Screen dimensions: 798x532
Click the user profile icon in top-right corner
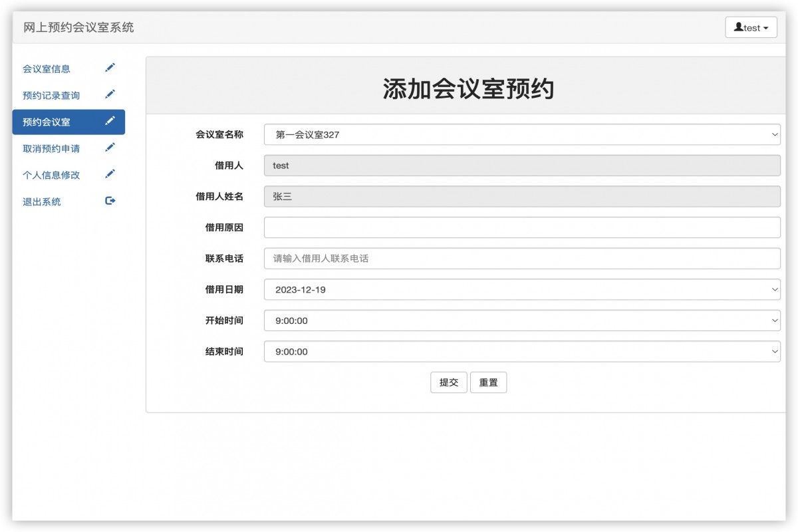click(x=739, y=27)
